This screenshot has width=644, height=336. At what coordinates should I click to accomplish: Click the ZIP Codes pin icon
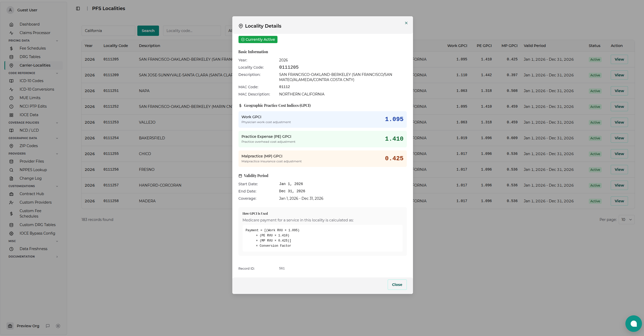pos(11,146)
